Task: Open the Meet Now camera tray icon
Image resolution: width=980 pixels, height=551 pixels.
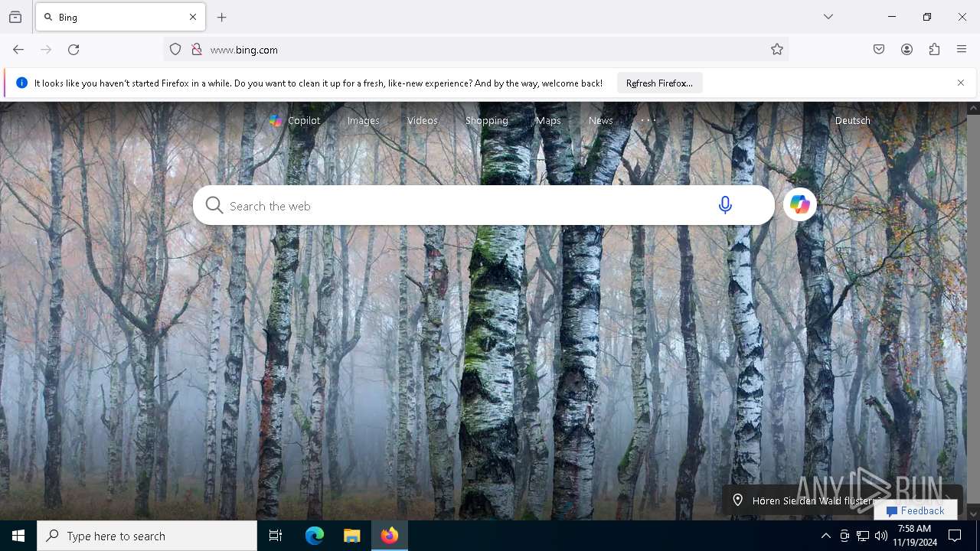Action: (844, 536)
